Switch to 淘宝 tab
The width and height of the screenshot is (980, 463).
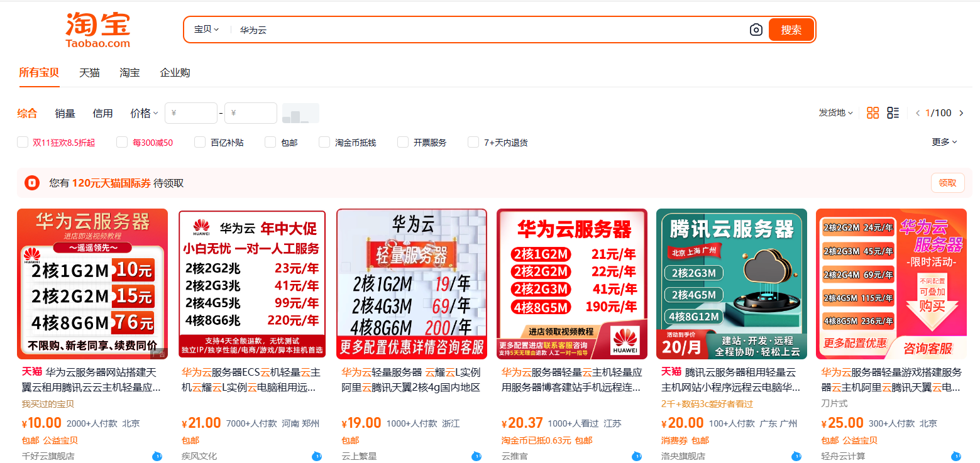129,72
